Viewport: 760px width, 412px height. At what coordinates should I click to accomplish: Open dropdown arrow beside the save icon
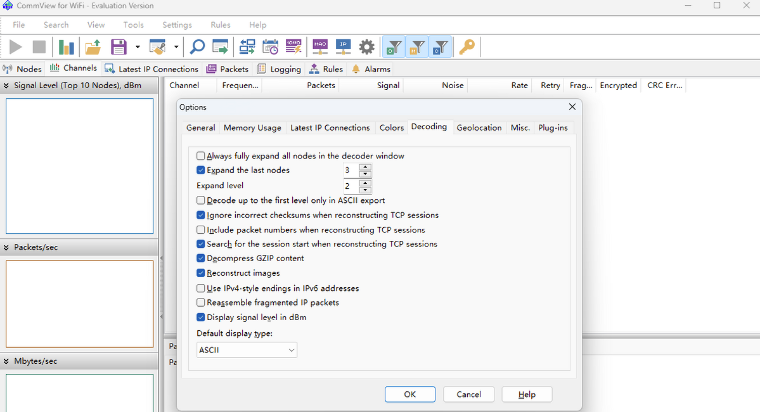pos(137,47)
